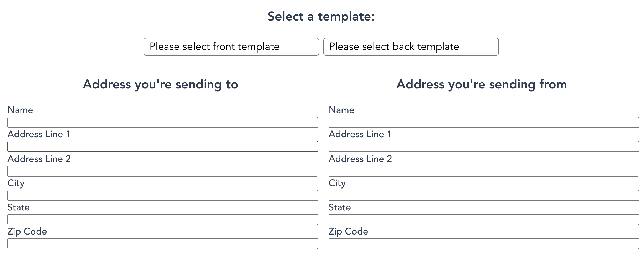Viewport: 644px width, 254px height.
Task: Open the back template dropdown
Action: (411, 47)
